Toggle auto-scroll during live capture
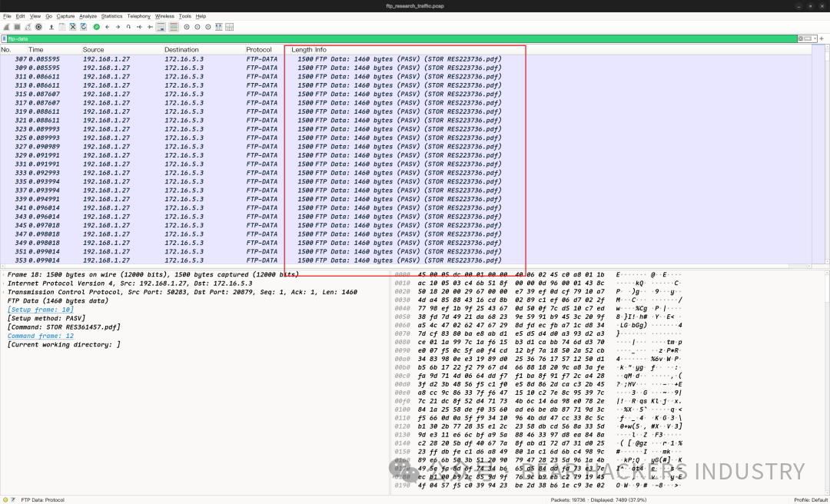Screen dimensions: 830x504 161,27
